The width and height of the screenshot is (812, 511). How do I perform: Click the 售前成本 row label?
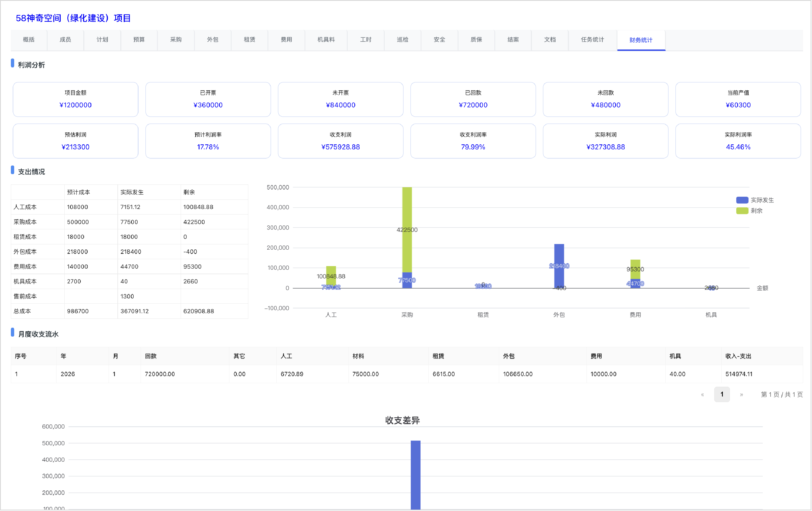(25, 296)
